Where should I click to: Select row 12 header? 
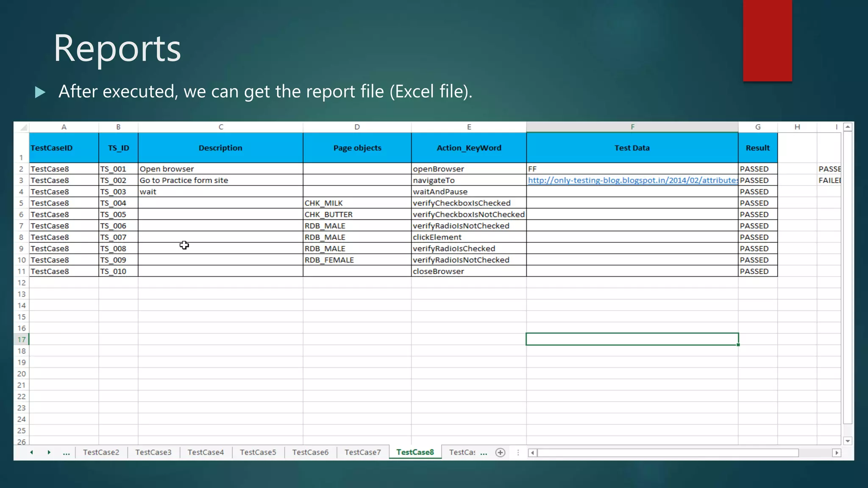[21, 283]
